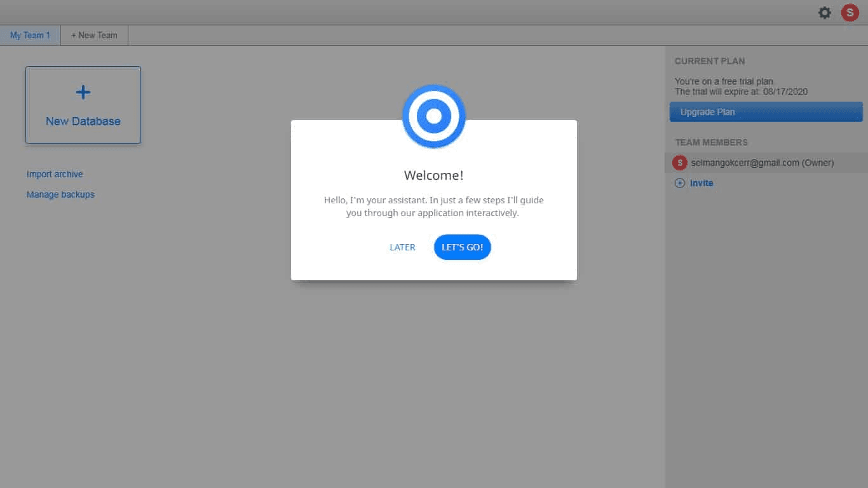The height and width of the screenshot is (488, 868).
Task: Click the blue assistant target icon
Action: coord(434,116)
